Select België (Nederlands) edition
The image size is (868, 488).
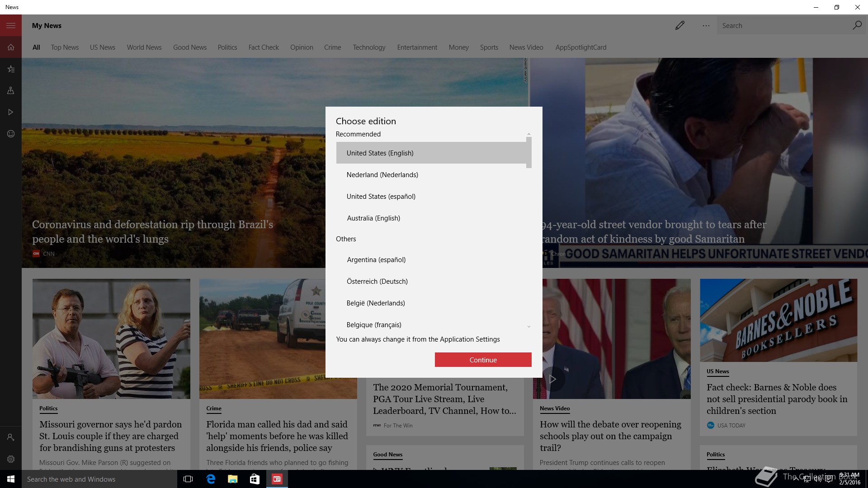pyautogui.click(x=432, y=303)
